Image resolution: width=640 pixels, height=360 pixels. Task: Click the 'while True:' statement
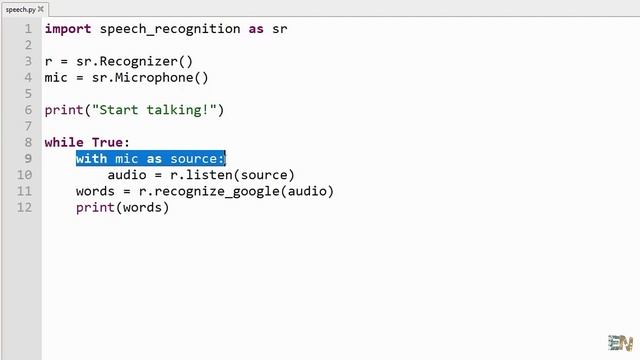(x=87, y=142)
